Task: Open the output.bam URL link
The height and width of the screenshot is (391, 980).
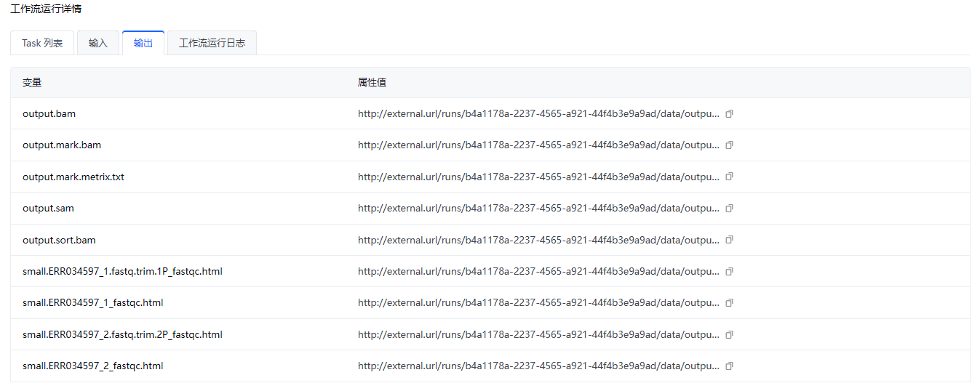Action: click(x=538, y=114)
